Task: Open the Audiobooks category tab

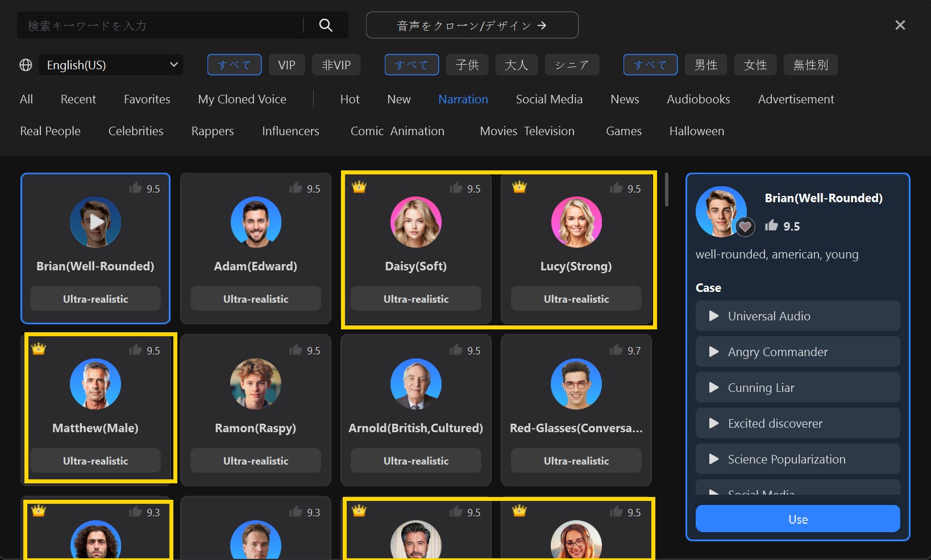Action: (699, 99)
